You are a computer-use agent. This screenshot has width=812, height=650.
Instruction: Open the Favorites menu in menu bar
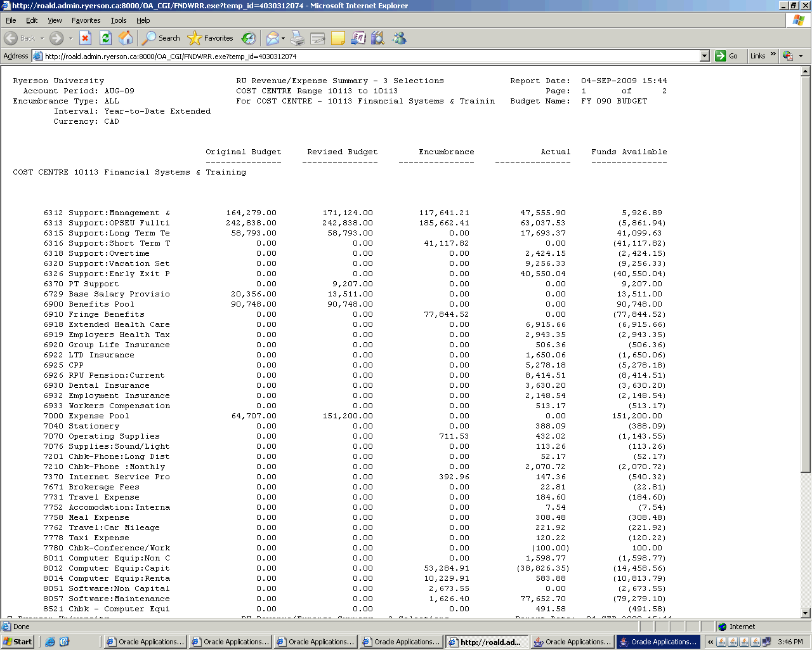coord(86,20)
